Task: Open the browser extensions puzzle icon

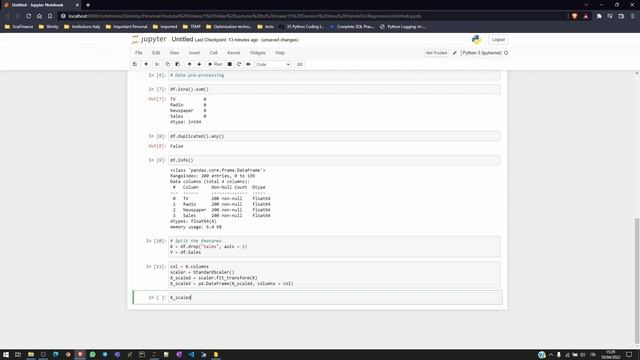Action: 599,16
